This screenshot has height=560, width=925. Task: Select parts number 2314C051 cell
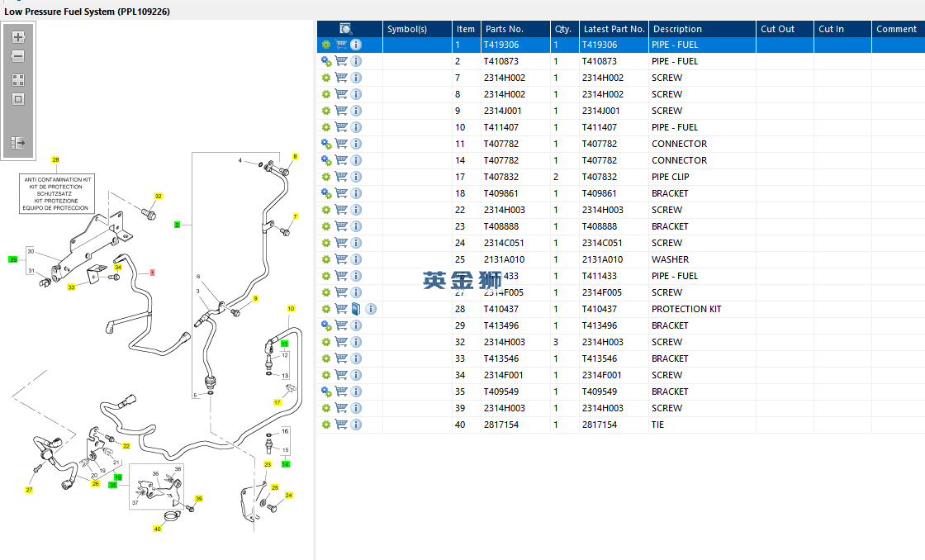click(x=515, y=243)
